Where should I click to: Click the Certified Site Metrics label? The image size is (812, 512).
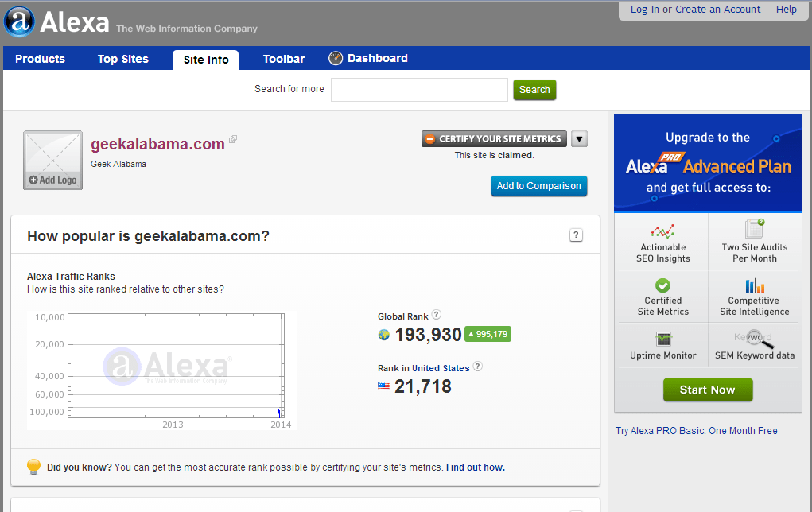pos(662,306)
